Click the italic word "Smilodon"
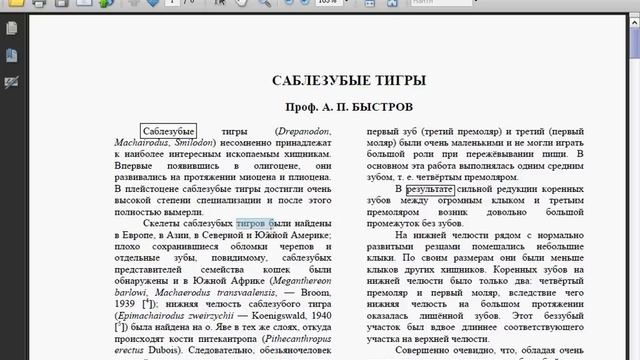The height and width of the screenshot is (360, 640). (x=194, y=143)
